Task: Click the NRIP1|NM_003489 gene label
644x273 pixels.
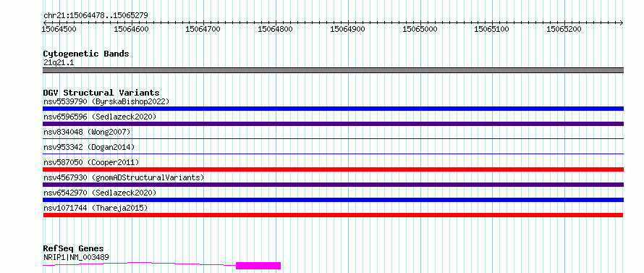Action: [x=76, y=257]
